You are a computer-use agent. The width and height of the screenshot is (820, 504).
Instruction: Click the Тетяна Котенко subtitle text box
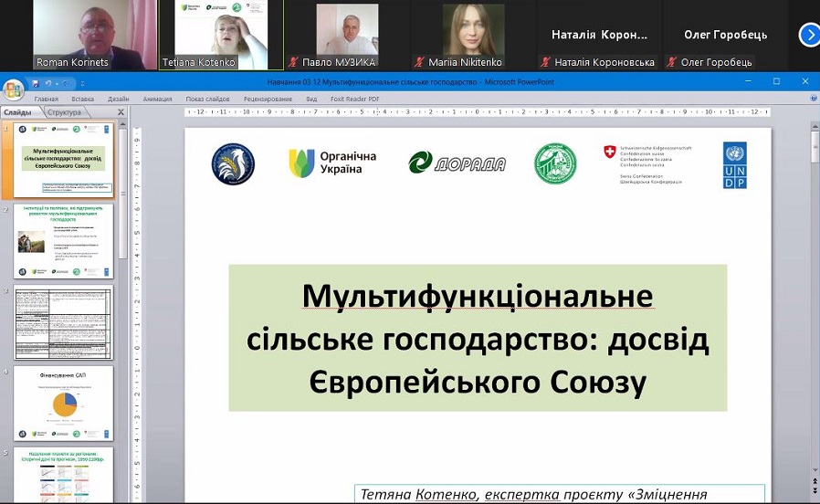560,494
